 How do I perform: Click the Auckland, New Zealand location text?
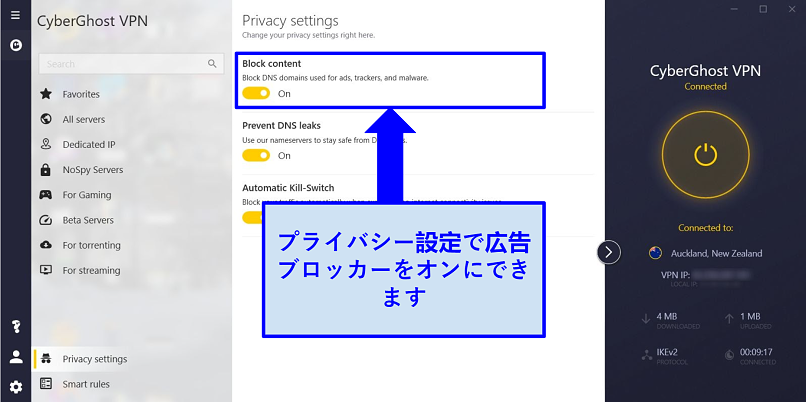pyautogui.click(x=716, y=253)
